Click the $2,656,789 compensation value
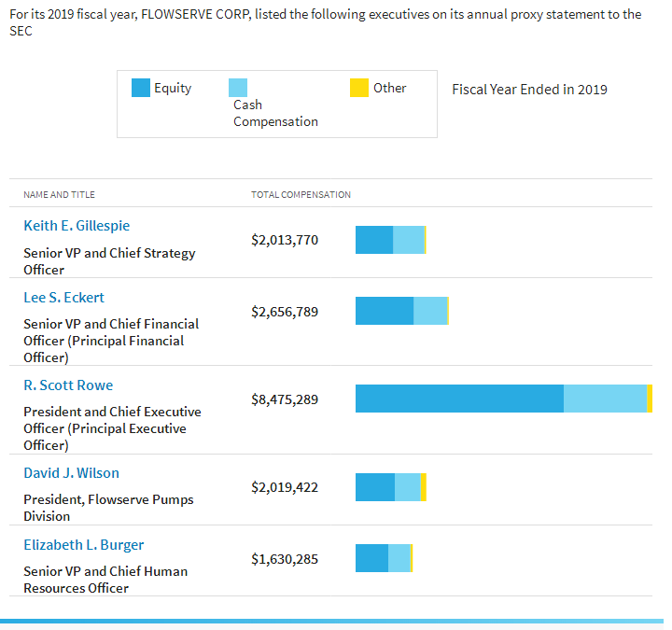Viewport: 672px width, 630px height. click(x=285, y=312)
